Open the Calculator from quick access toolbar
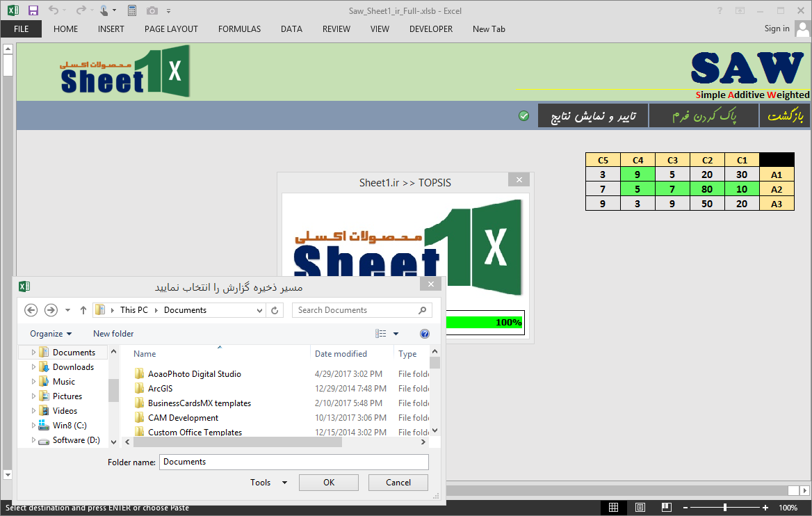 pyautogui.click(x=132, y=10)
